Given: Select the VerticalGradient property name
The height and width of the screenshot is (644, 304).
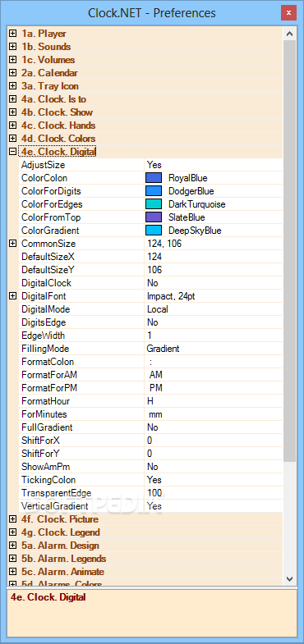Looking at the screenshot, I should 55,506.
